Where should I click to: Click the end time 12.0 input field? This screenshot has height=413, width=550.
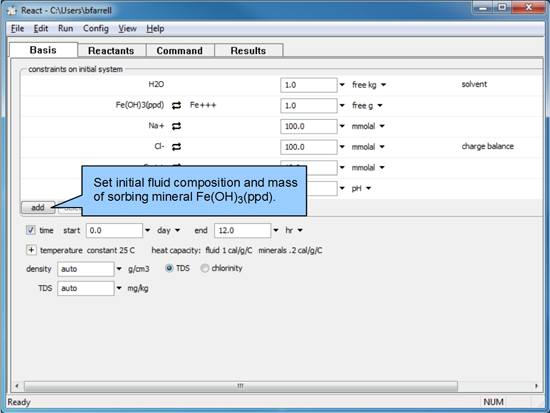coord(242,231)
